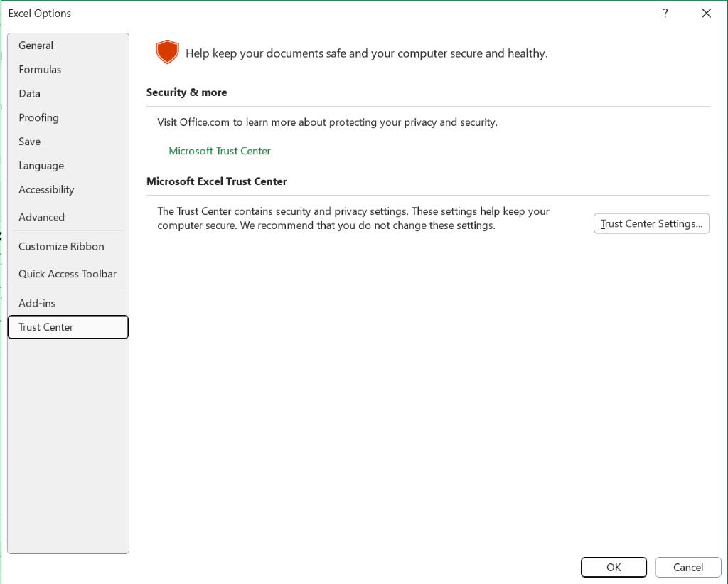
Task: Click the 'Help keep your documents safe' text
Action: coord(366,53)
